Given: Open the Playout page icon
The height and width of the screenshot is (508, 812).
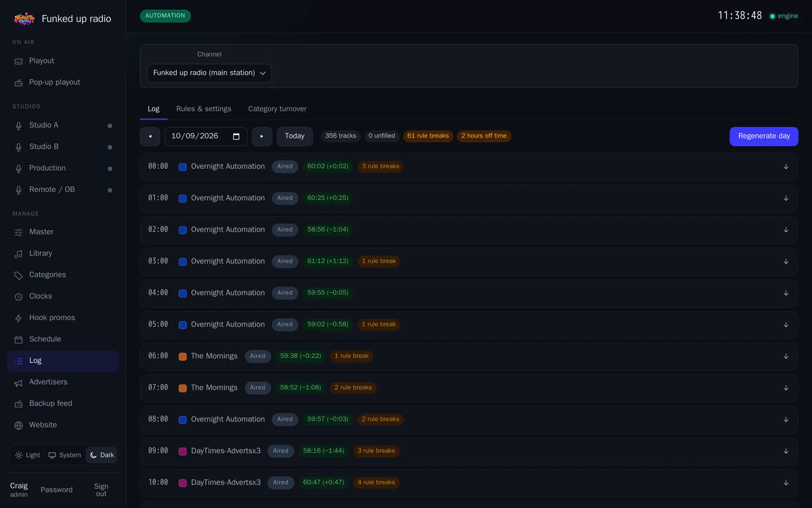Looking at the screenshot, I should (19, 61).
